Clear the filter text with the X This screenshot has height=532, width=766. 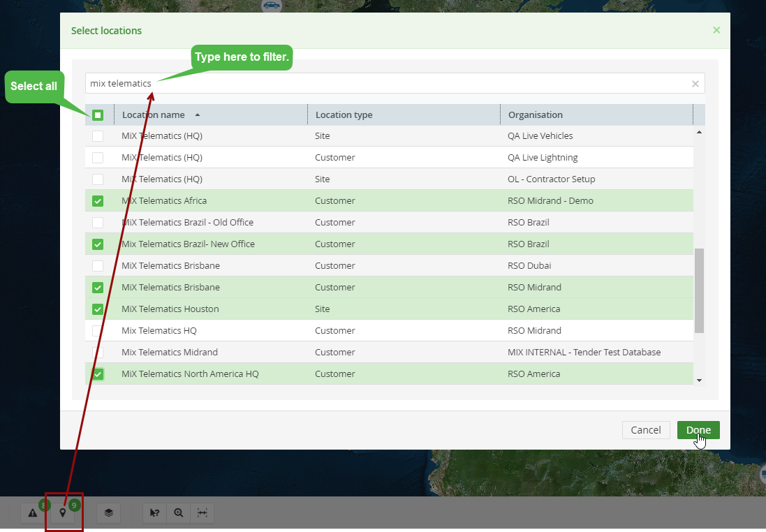(x=695, y=84)
